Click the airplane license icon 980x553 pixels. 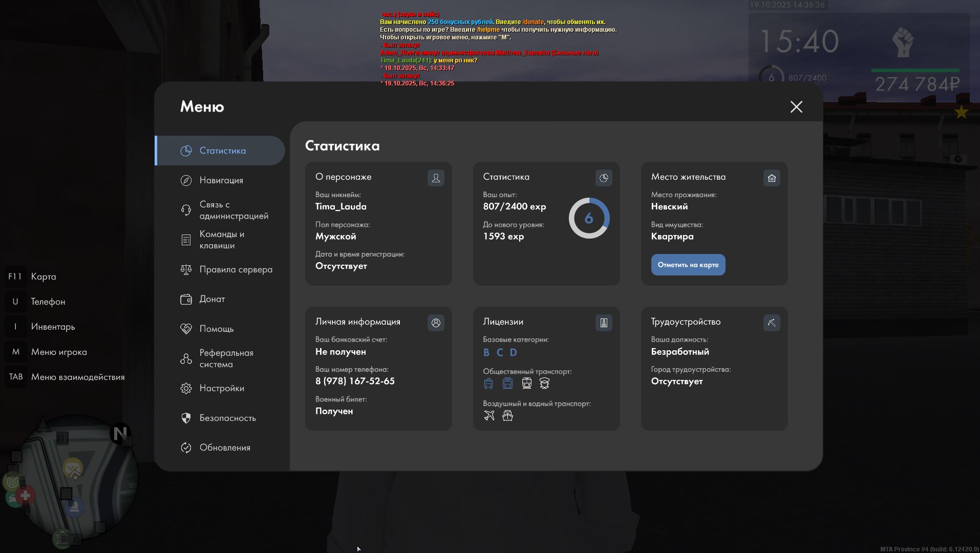tap(489, 415)
